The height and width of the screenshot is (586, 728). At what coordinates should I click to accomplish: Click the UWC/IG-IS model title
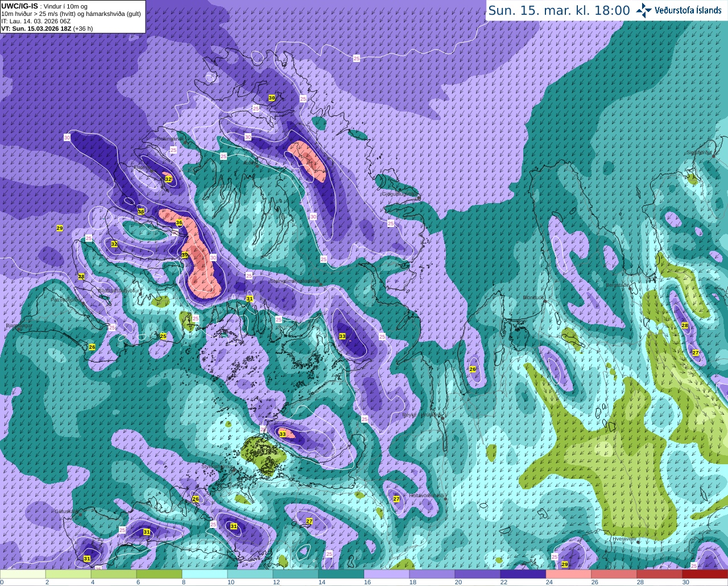19,6
